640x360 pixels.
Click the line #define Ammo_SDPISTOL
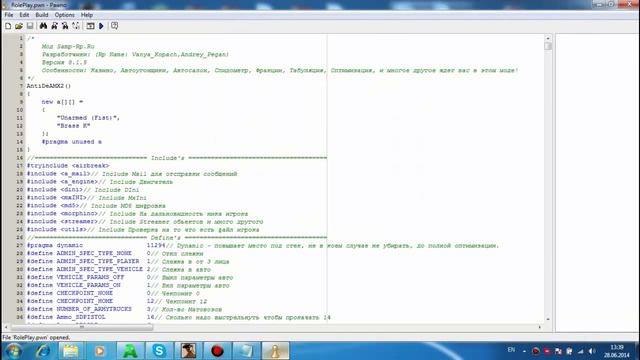(179, 317)
